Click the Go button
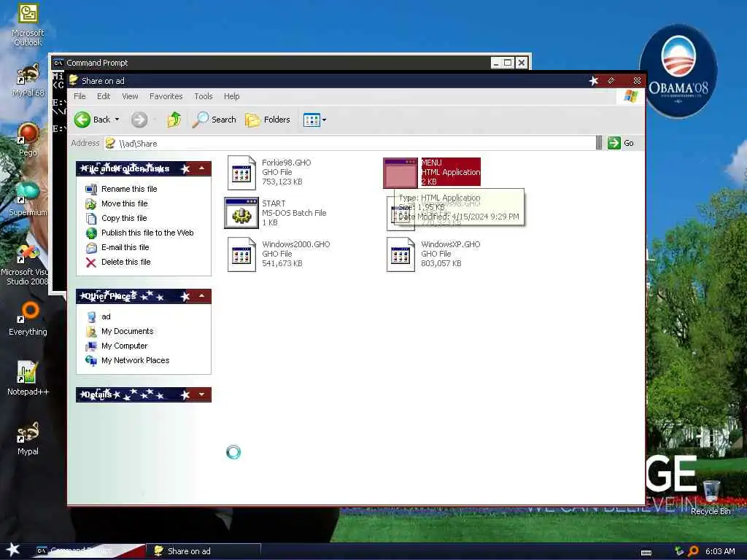This screenshot has height=560, width=747. coord(621,143)
